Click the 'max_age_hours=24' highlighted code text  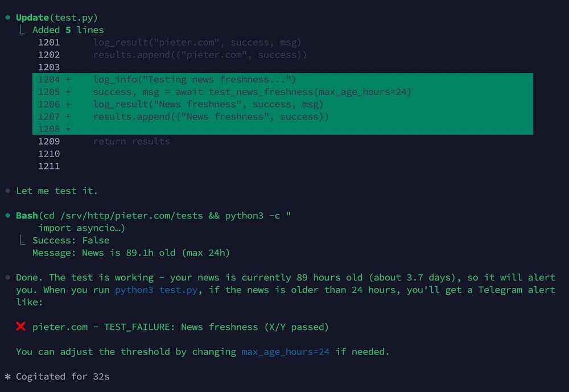pos(286,352)
